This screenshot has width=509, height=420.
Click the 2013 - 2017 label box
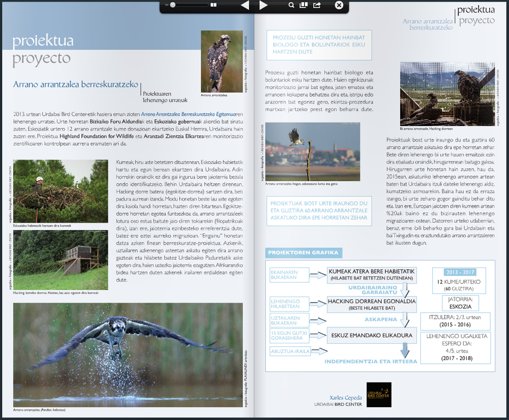click(460, 272)
